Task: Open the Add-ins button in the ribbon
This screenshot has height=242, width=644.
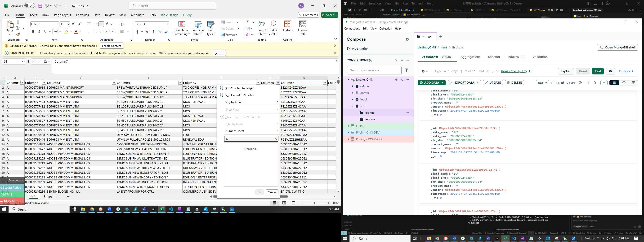Action: [287, 26]
